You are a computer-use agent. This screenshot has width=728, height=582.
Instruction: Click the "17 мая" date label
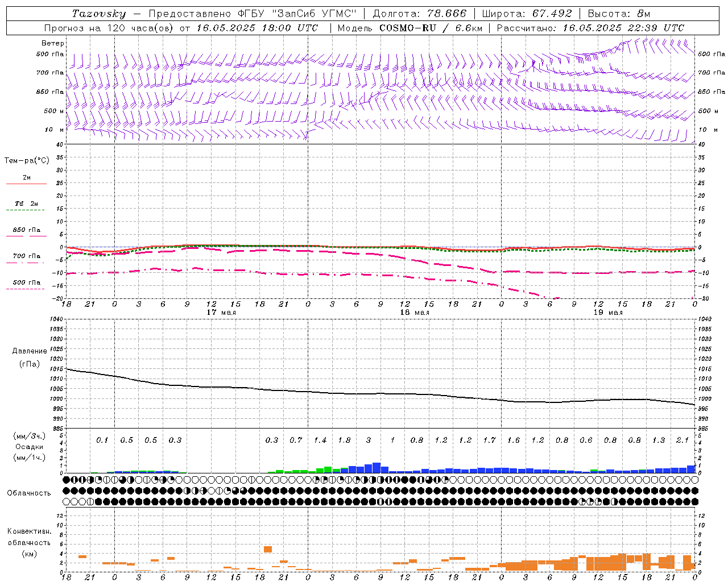pyautogui.click(x=221, y=313)
